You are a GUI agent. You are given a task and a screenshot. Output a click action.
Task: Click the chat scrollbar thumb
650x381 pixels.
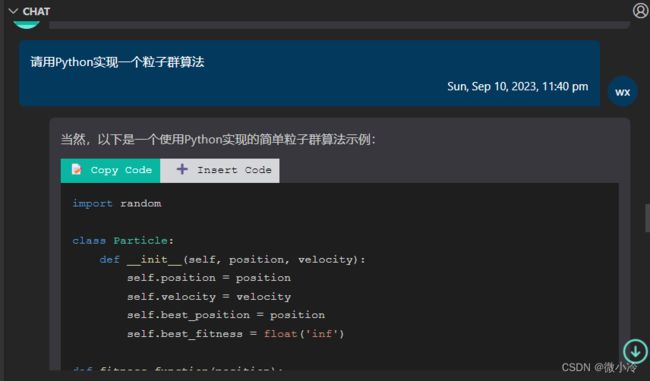pos(647,218)
